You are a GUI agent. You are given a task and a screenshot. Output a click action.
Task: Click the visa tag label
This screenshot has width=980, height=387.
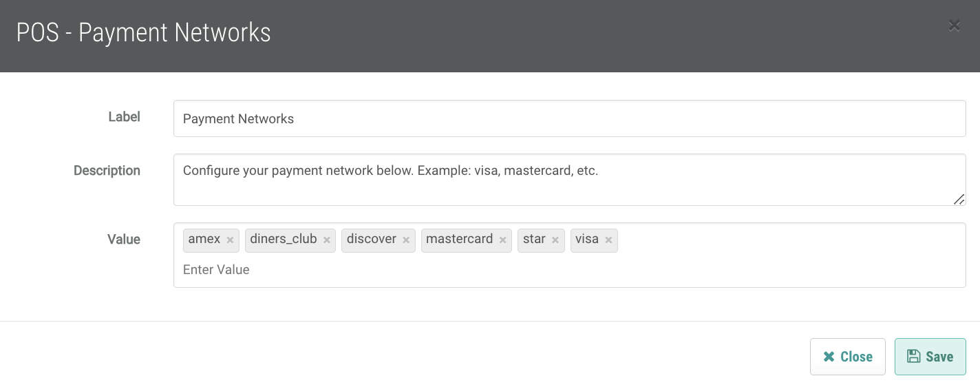[x=587, y=240]
